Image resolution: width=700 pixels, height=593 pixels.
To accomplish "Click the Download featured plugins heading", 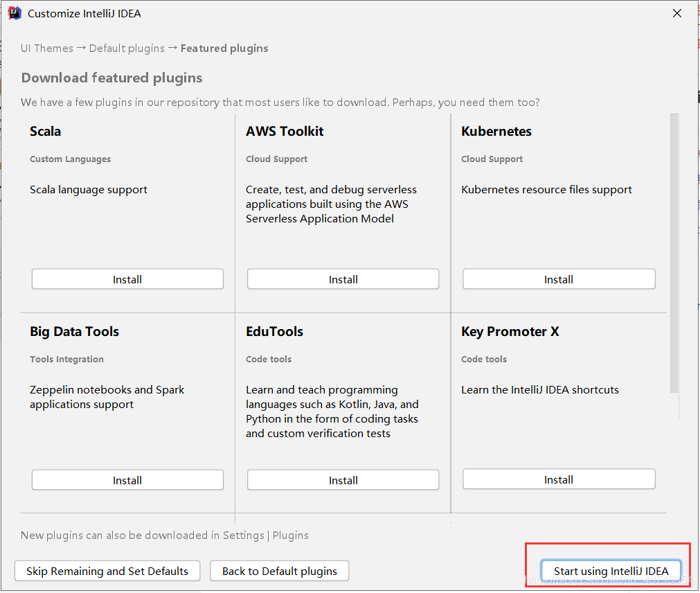I will (x=111, y=78).
